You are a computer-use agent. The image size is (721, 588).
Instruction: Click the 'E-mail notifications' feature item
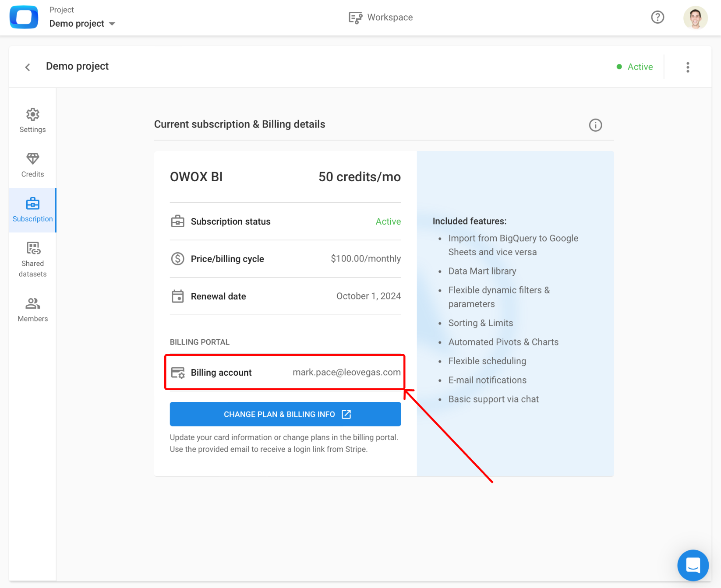(x=488, y=380)
